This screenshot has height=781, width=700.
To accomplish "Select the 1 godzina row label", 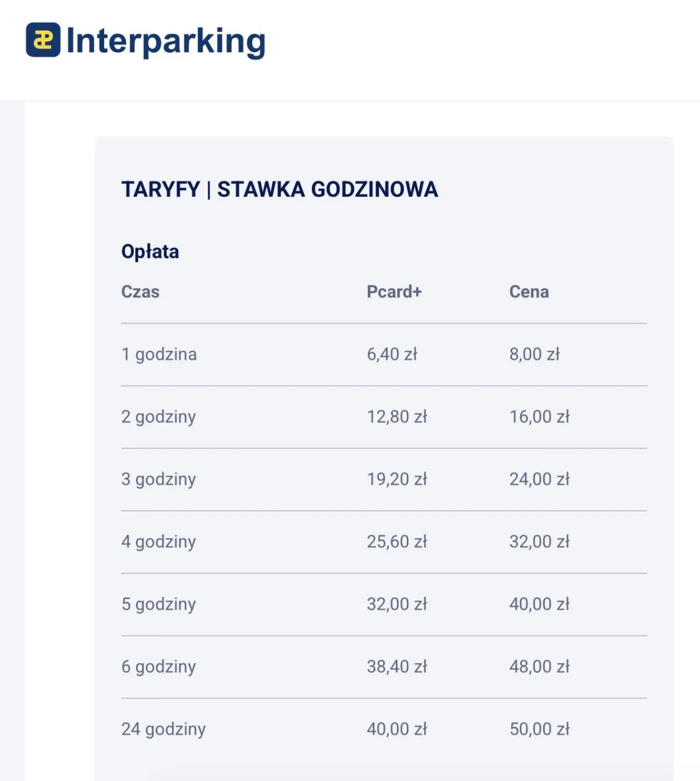I will tap(159, 354).
